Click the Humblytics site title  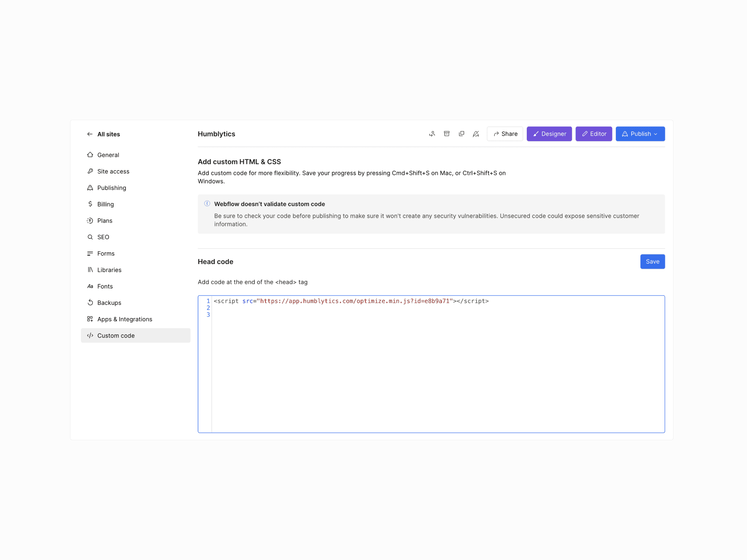[216, 134]
